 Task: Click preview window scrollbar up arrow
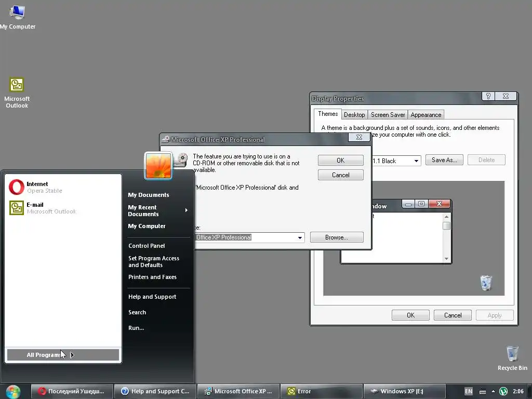tap(446, 217)
